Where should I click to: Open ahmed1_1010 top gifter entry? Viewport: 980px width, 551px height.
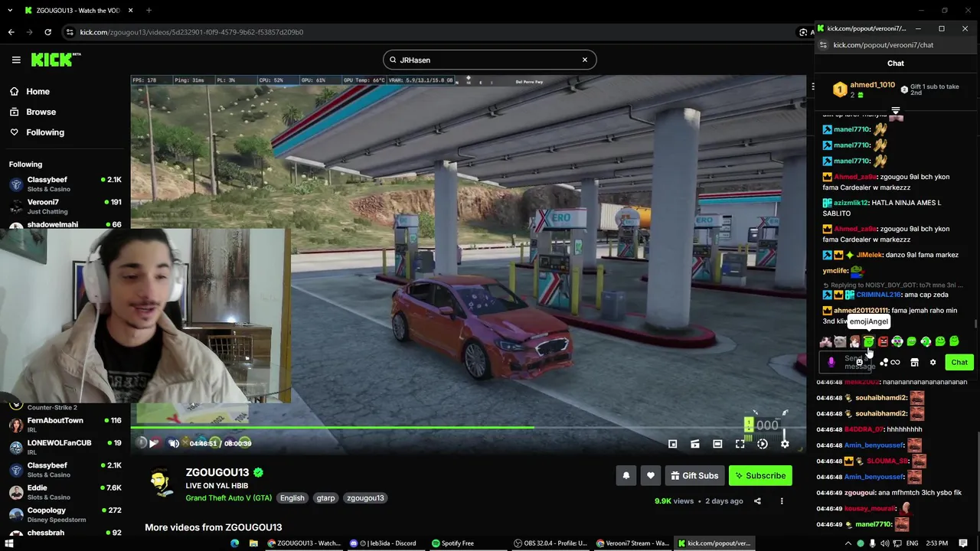coord(865,90)
